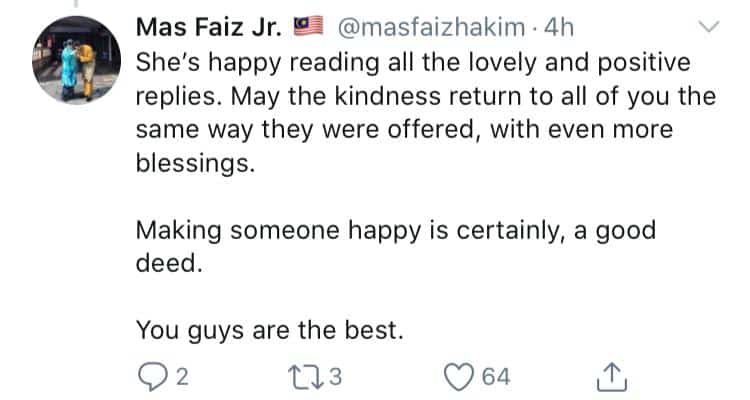Expand the tweet options chevron
The width and height of the screenshot is (750, 400).
(x=708, y=26)
